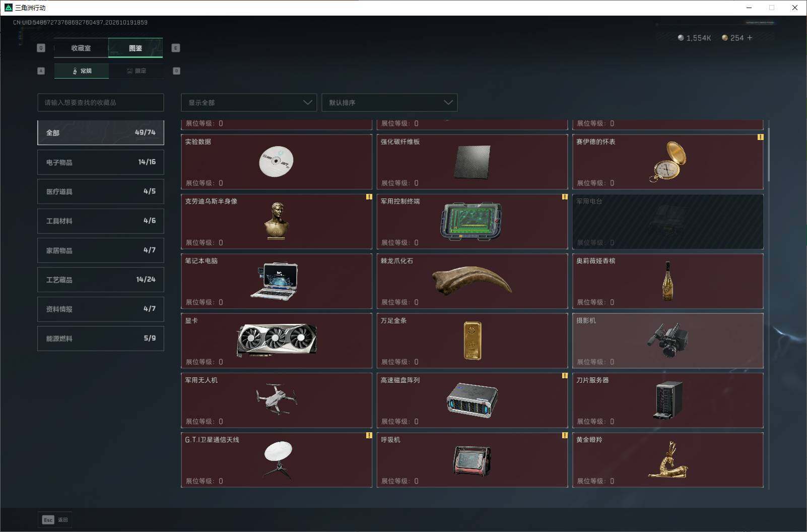Click the 笔记本电脑 laptop icon

(275, 281)
